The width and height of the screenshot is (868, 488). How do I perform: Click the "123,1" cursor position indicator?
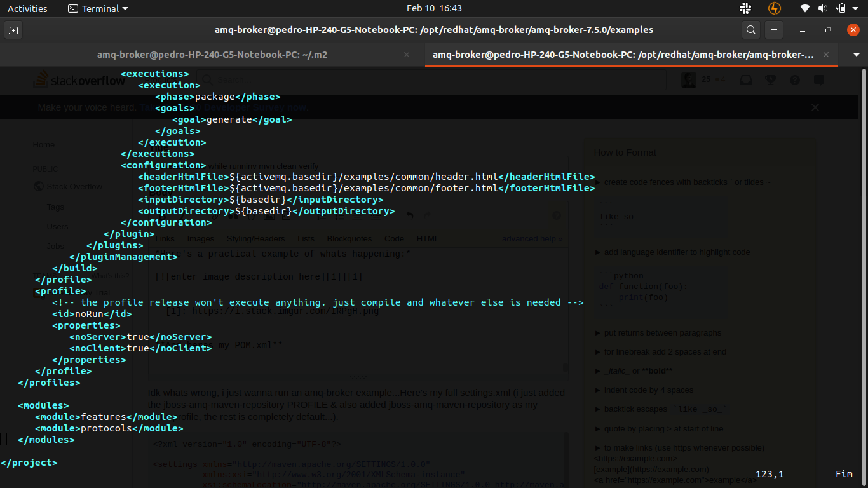[x=770, y=474]
